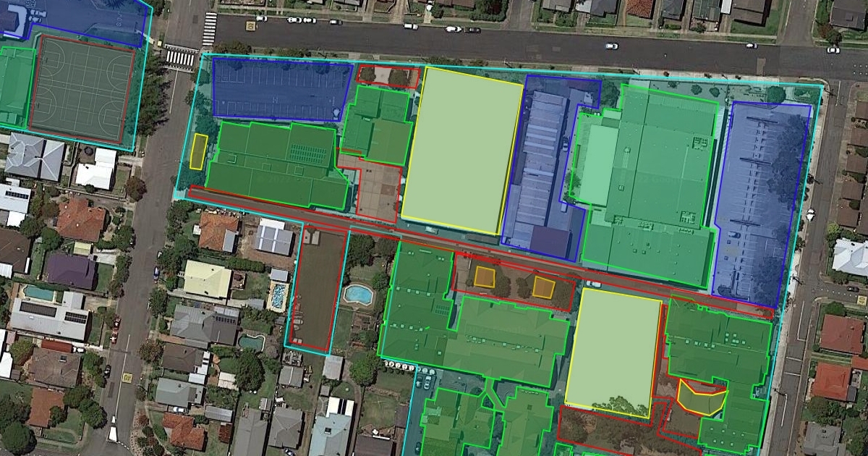Click the small red-outlined garden strip at the top
The image size is (868, 456).
[x=388, y=75]
